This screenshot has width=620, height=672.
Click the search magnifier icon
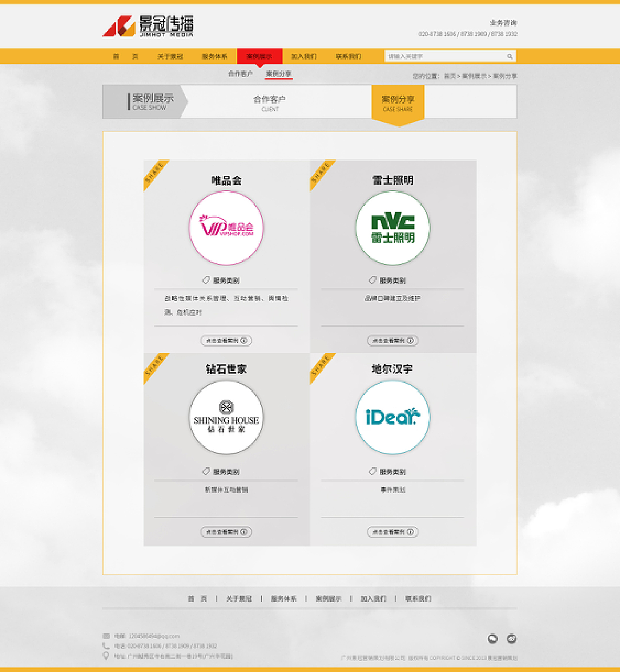[x=510, y=57]
